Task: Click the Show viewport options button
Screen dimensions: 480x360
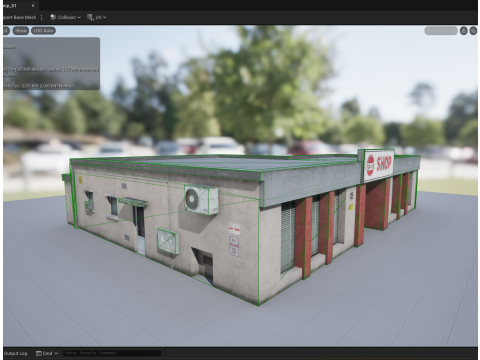Action: coord(21,31)
